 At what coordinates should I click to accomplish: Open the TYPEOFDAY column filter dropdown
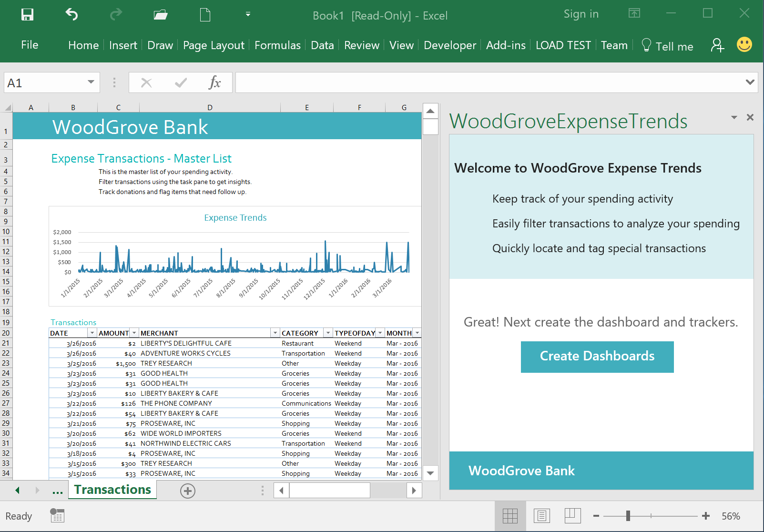click(x=380, y=333)
